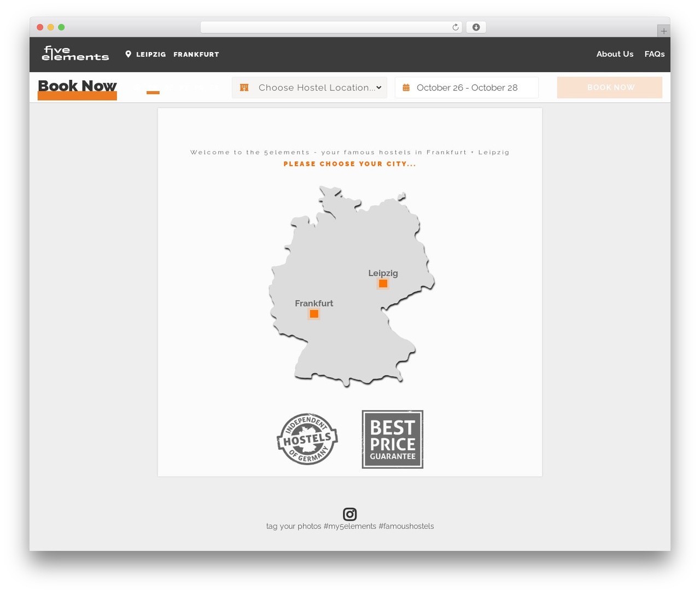
Task: Click the Book Now heading
Action: click(x=77, y=86)
